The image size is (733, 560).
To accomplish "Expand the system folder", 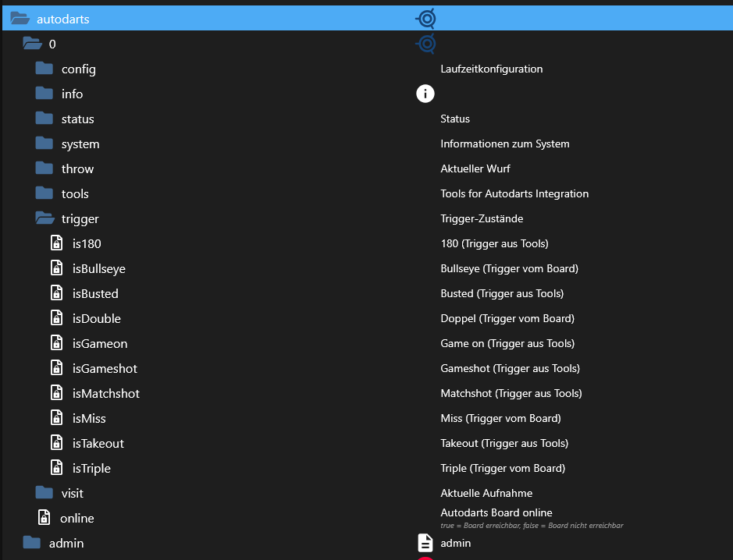I will click(x=44, y=144).
